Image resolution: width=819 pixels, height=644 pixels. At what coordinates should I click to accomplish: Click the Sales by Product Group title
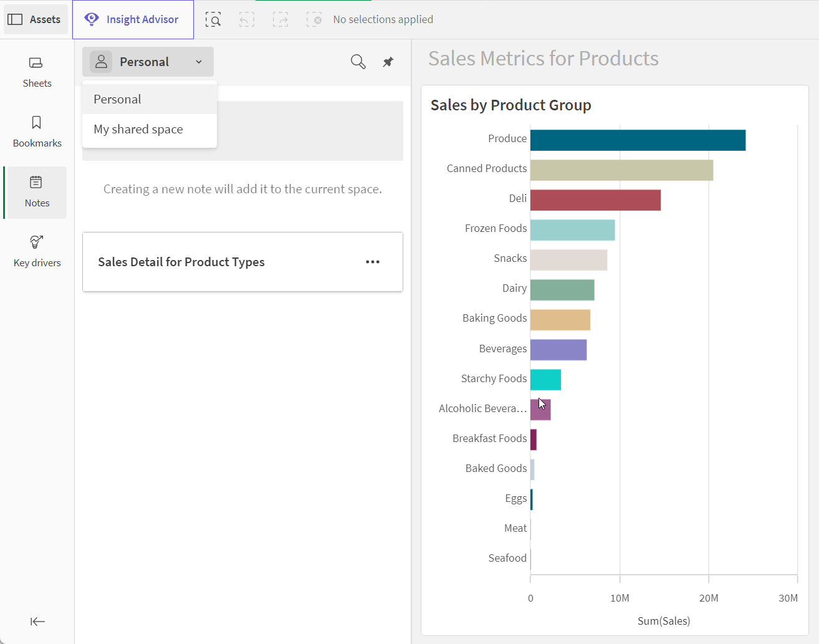[x=510, y=105]
